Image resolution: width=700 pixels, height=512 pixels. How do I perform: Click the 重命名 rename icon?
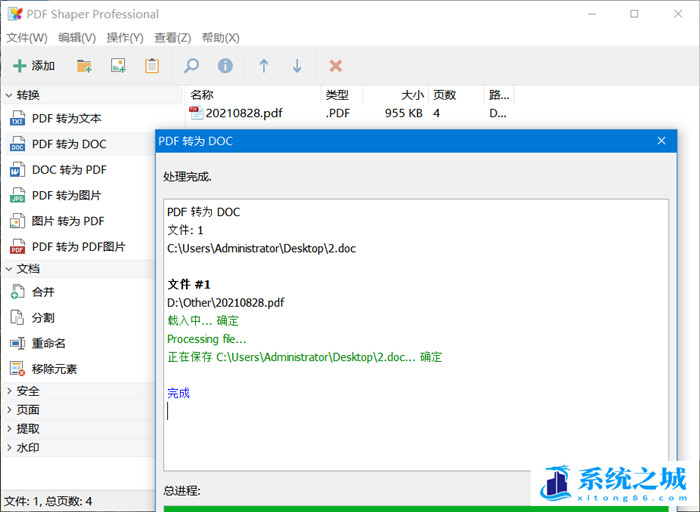(x=17, y=343)
